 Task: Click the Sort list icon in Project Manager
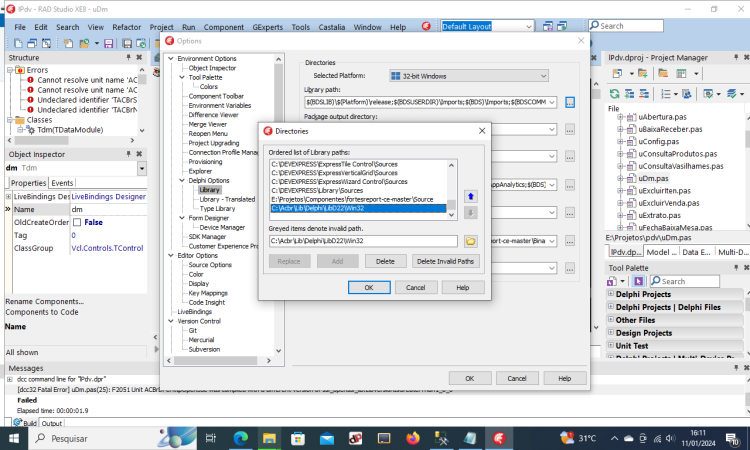click(666, 94)
